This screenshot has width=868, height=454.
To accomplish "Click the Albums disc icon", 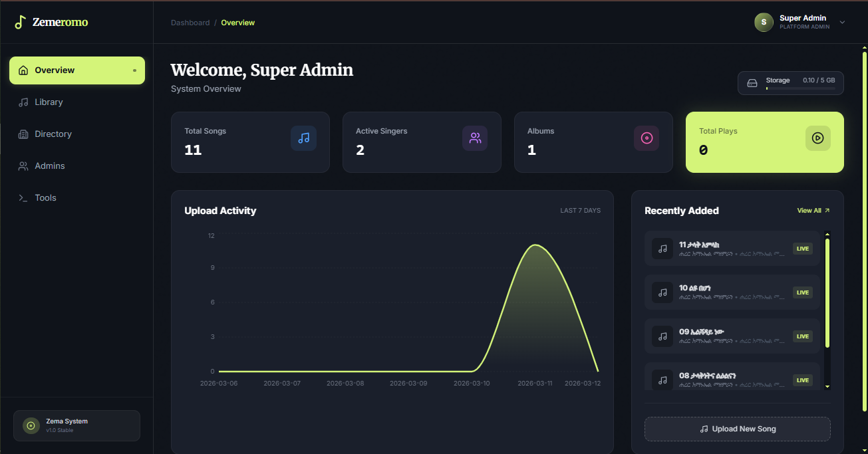I will [647, 138].
